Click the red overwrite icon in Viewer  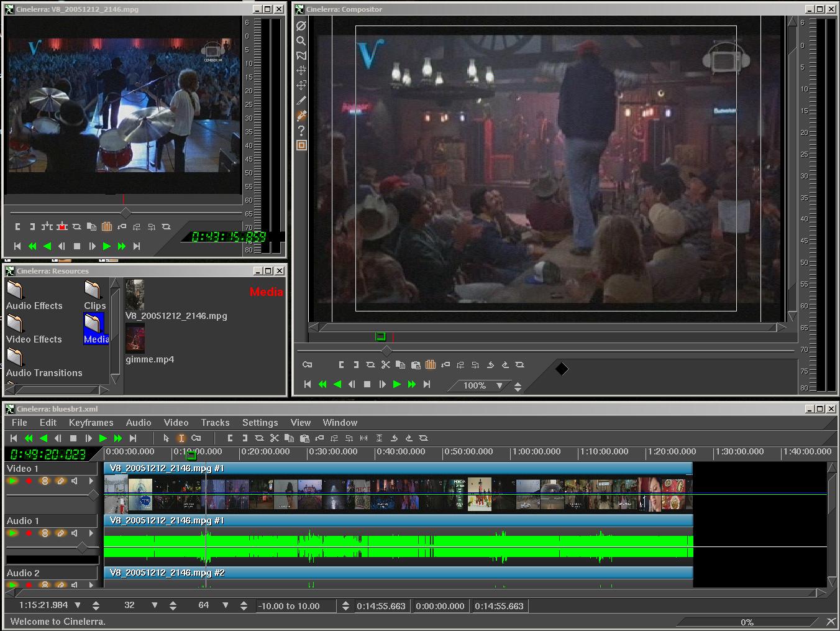tap(62, 226)
